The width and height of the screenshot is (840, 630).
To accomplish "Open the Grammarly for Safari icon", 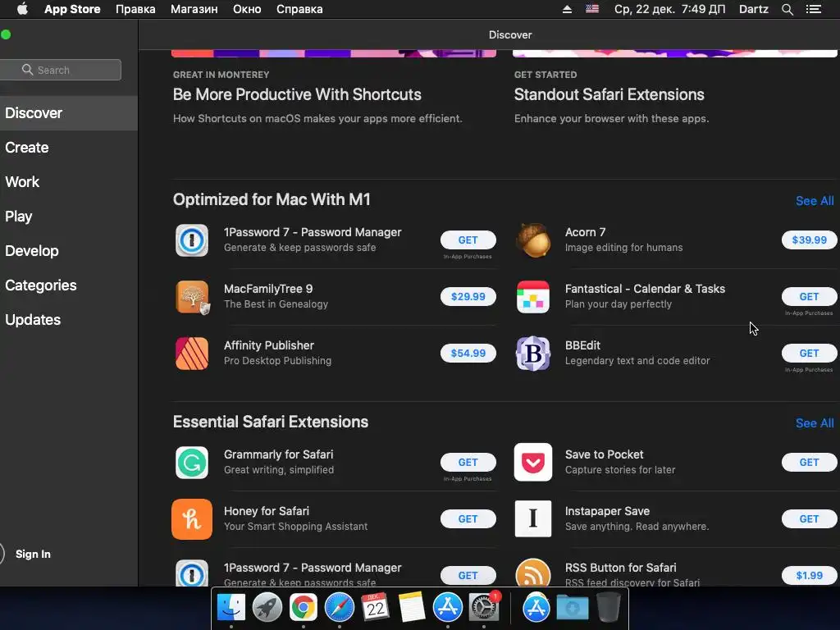I will click(x=192, y=463).
